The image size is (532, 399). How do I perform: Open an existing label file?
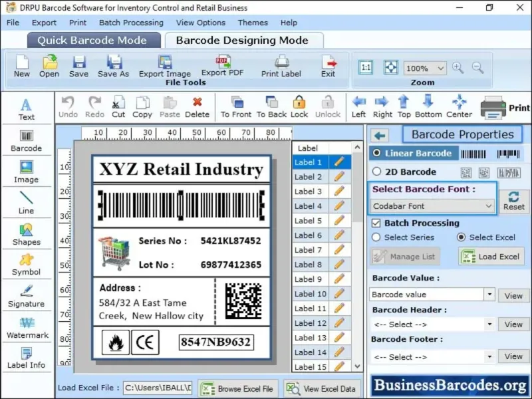pyautogui.click(x=49, y=66)
